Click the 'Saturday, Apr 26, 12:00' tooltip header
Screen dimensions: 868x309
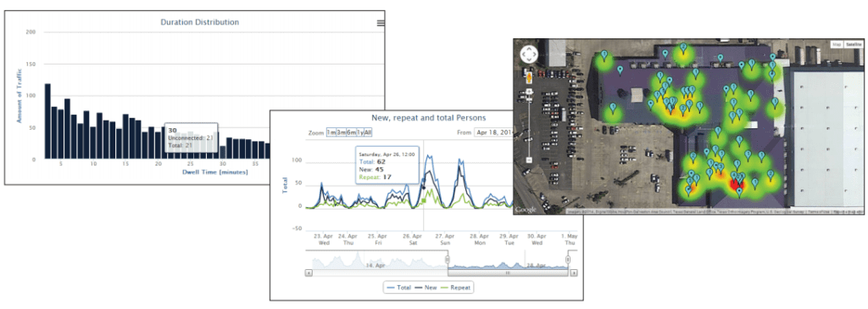pos(387,154)
